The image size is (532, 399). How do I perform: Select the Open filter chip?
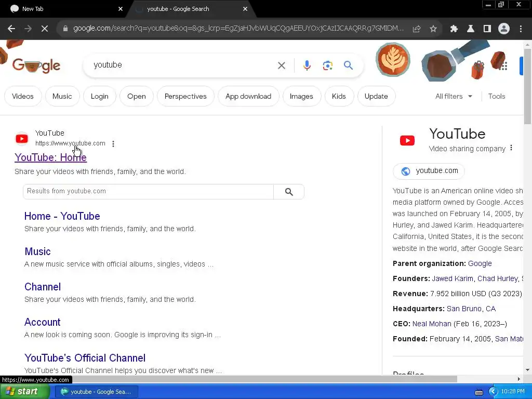click(x=137, y=96)
